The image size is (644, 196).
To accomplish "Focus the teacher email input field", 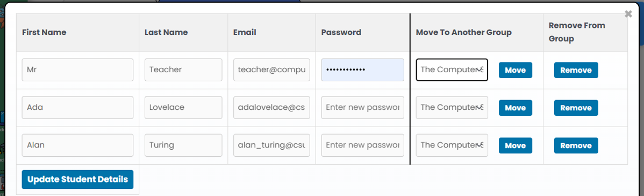I will point(271,70).
